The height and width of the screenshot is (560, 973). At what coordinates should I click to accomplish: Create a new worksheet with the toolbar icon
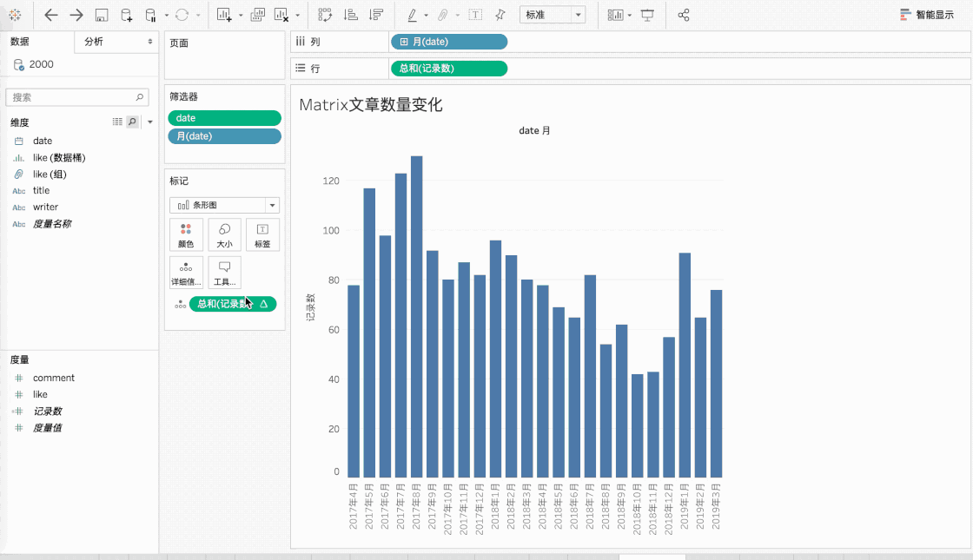coord(224,15)
